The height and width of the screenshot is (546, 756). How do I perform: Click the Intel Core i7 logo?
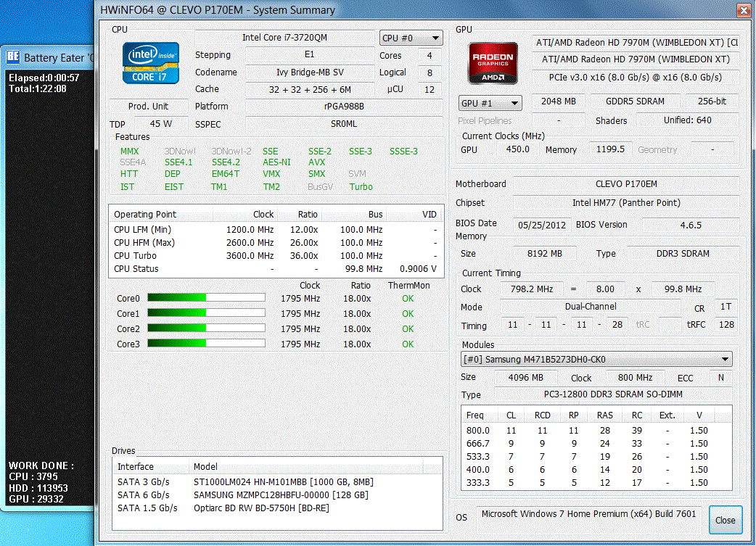[x=151, y=63]
